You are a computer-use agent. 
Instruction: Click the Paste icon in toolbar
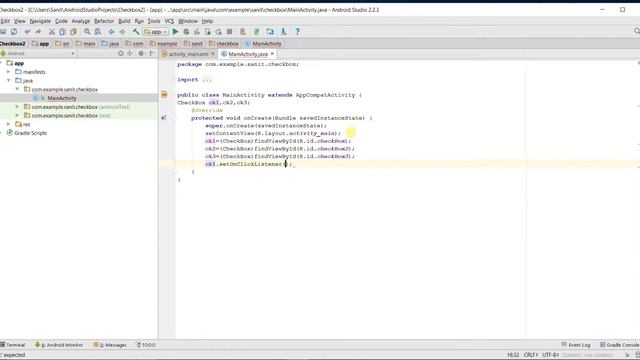click(x=73, y=31)
